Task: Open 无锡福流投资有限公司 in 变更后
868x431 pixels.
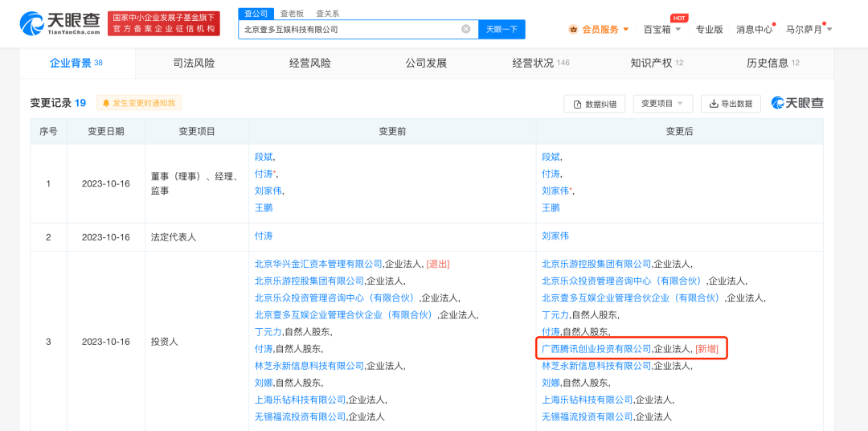Action: click(x=588, y=416)
